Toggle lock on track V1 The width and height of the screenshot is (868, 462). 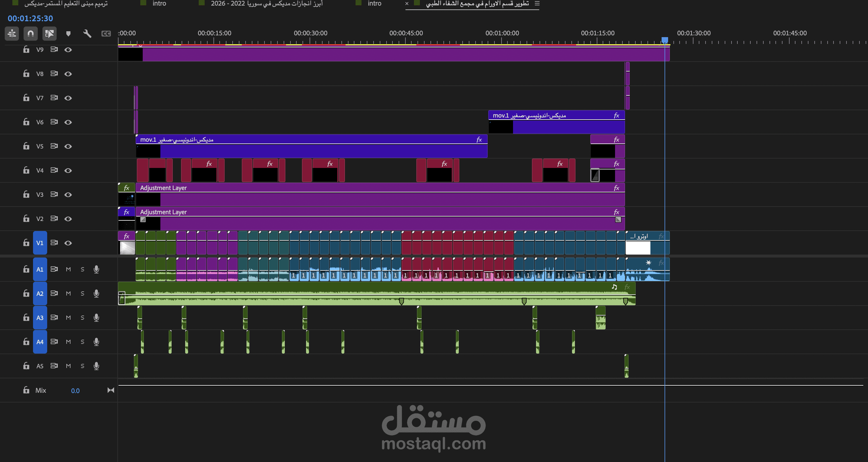pyautogui.click(x=26, y=243)
